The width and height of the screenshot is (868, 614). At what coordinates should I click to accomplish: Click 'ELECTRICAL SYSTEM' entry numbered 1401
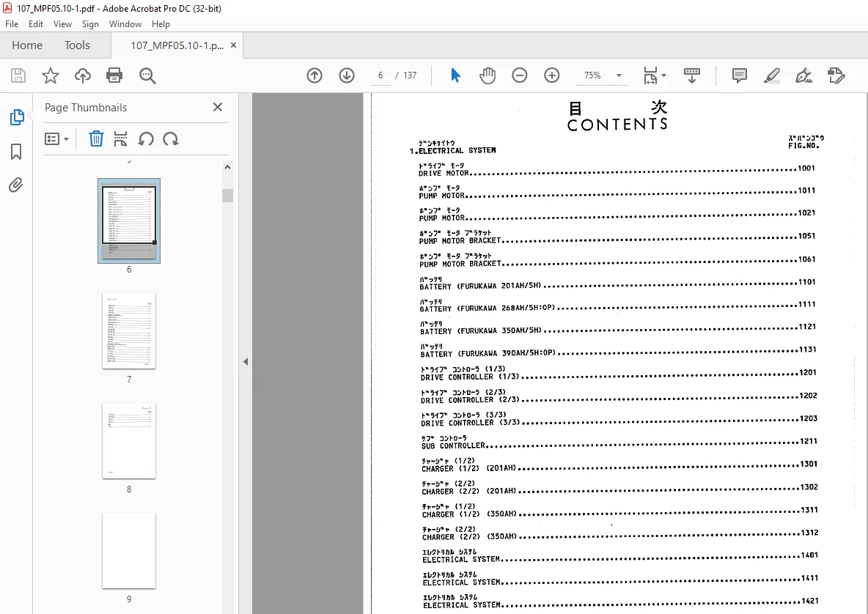click(620, 556)
